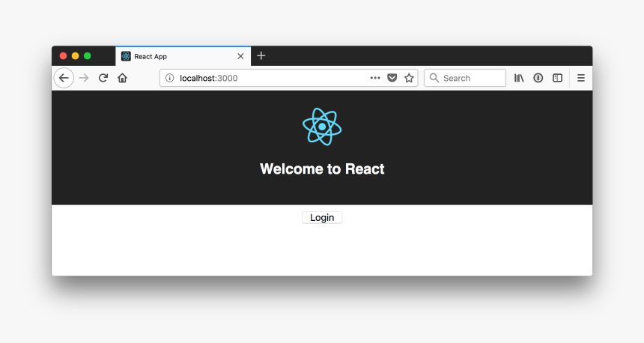The height and width of the screenshot is (343, 644).
Task: Save page to Pocket
Action: [x=392, y=78]
